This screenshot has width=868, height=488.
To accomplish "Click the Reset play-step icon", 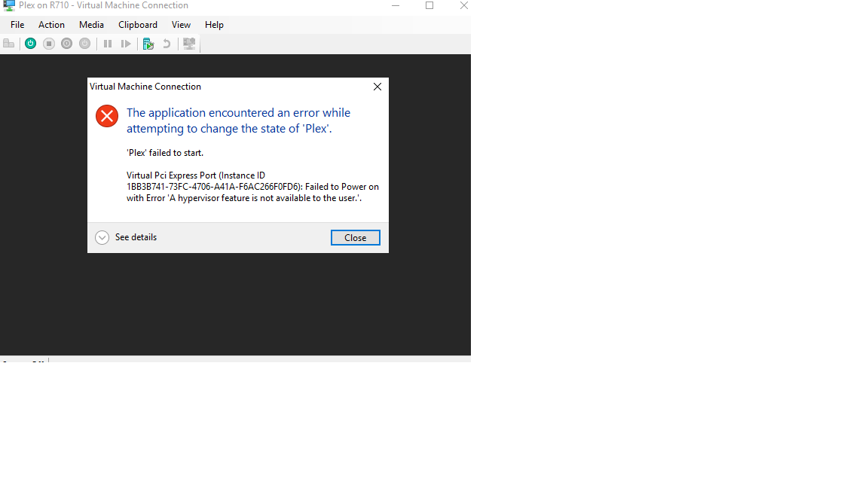I will point(127,44).
